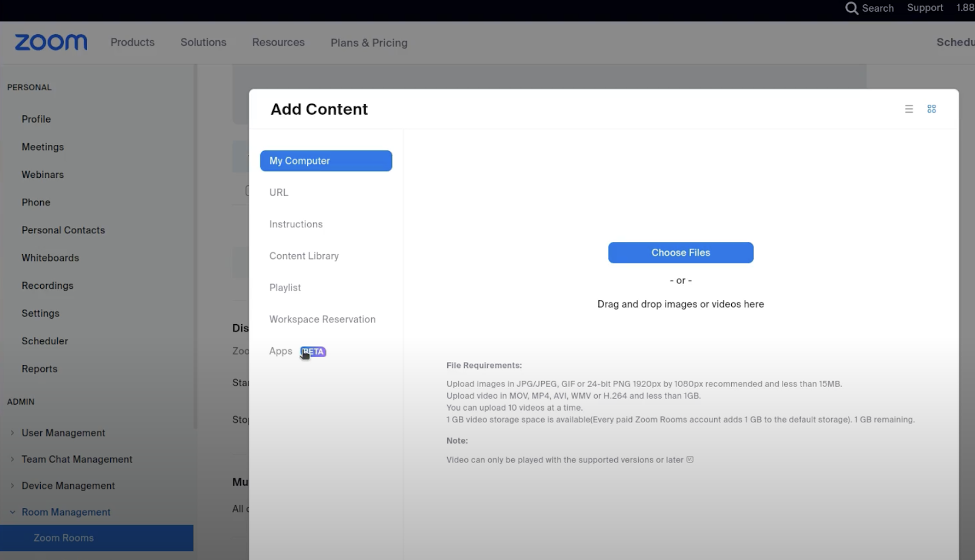Open Personal Contacts in sidebar
Viewport: 975px width, 560px height.
point(63,230)
